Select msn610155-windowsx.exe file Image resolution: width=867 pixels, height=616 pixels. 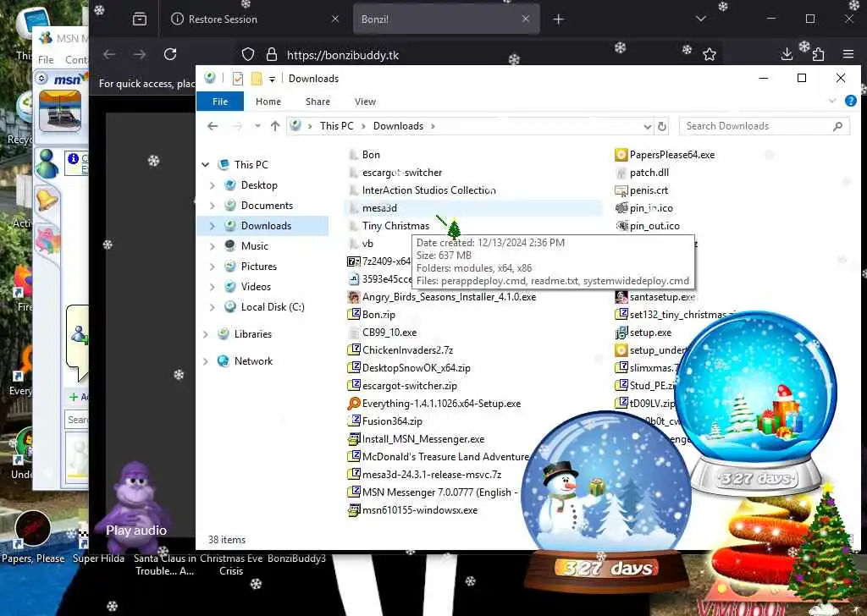pos(420,510)
